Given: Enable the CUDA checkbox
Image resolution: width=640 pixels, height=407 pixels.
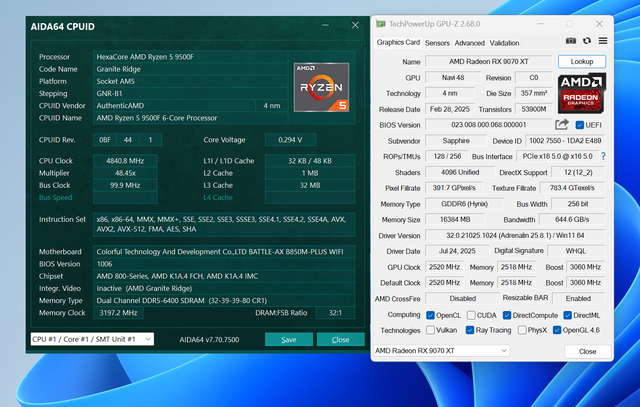Looking at the screenshot, I should click(471, 315).
